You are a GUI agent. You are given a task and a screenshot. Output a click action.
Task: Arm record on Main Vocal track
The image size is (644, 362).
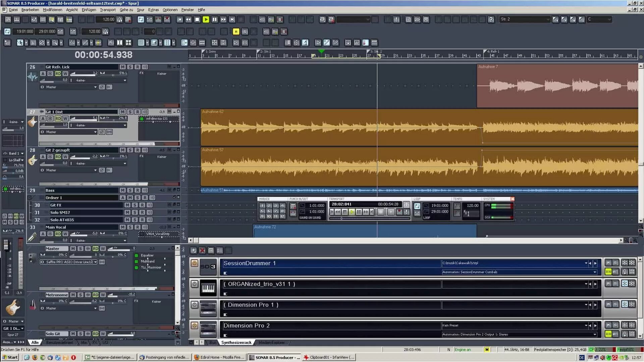pyautogui.click(x=137, y=227)
